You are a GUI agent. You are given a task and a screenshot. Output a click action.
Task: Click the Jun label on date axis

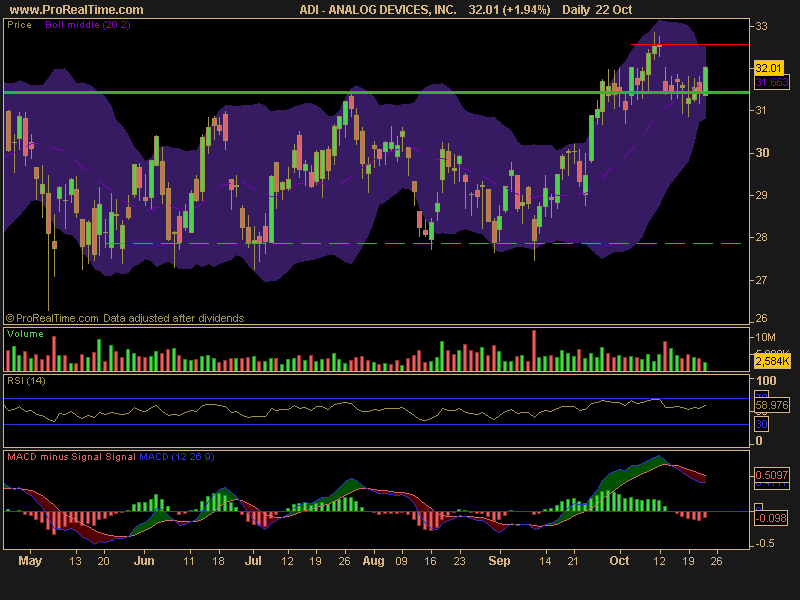[x=144, y=561]
